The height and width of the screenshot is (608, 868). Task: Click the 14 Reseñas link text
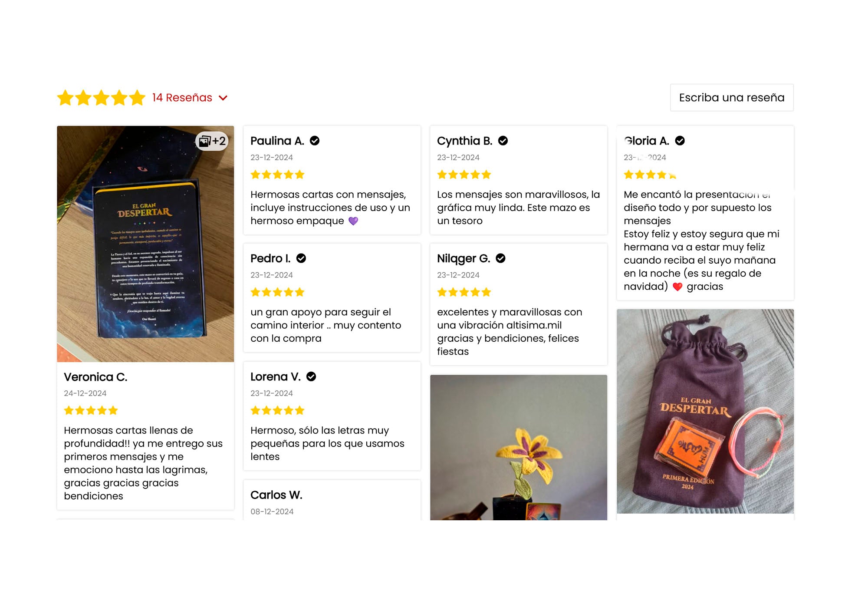point(182,98)
